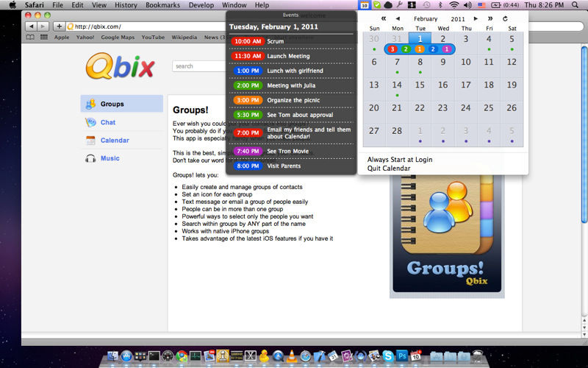This screenshot has width=588, height=368.
Task: Click the Bluetooth status icon
Action: tap(440, 5)
